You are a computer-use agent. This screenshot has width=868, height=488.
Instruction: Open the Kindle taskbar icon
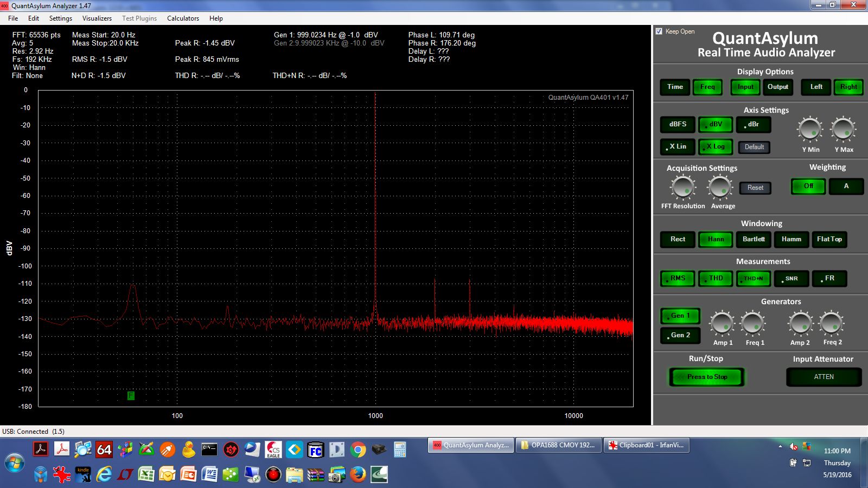83,475
